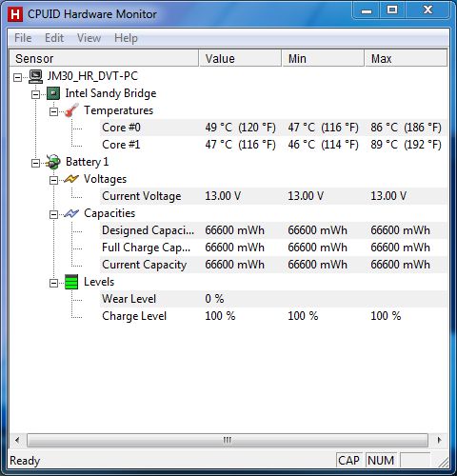This screenshot has height=476, width=457.
Task: Open the Edit menu
Action: click(x=54, y=38)
